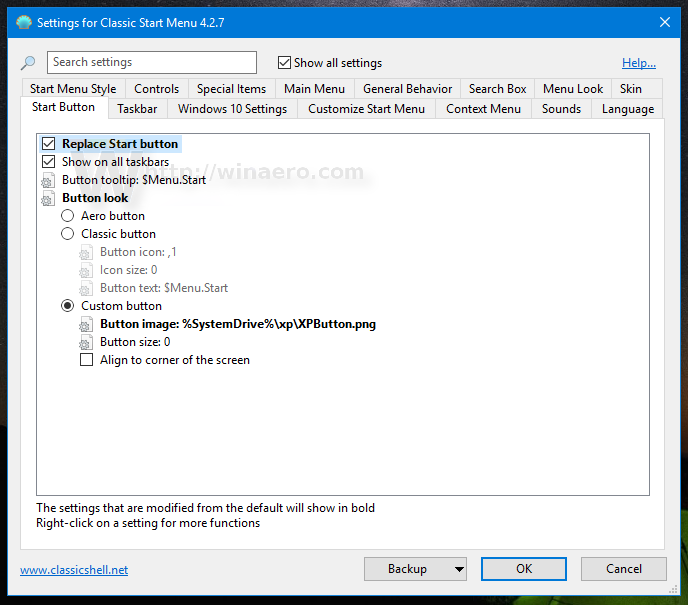Click the Button size setting icon
The width and height of the screenshot is (688, 605).
pos(86,342)
